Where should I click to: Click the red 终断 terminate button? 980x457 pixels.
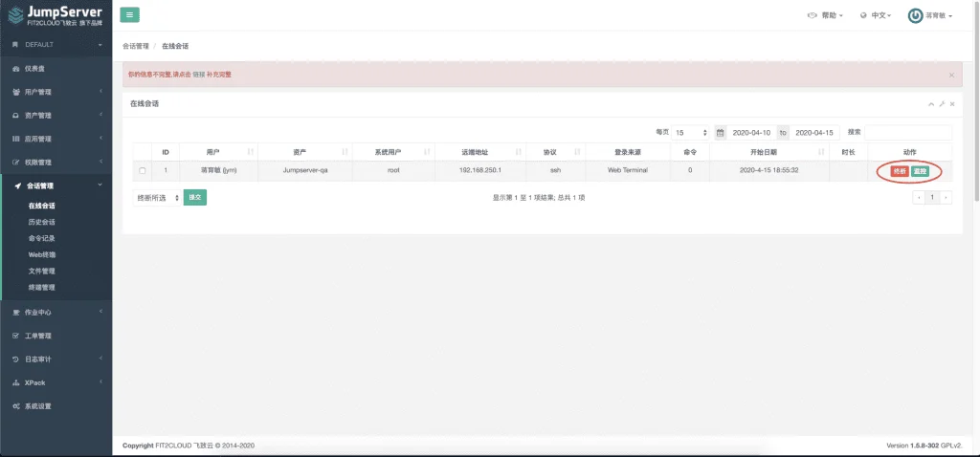[900, 171]
